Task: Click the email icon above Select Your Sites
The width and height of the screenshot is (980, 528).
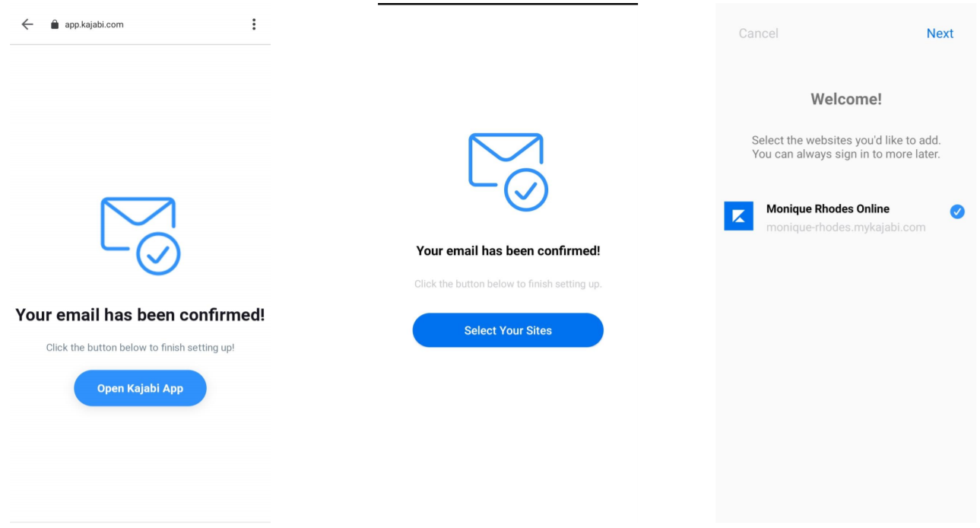Action: point(508,172)
